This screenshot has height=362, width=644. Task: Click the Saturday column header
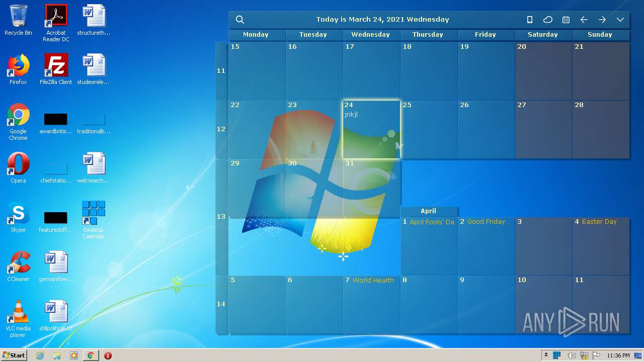tap(543, 35)
